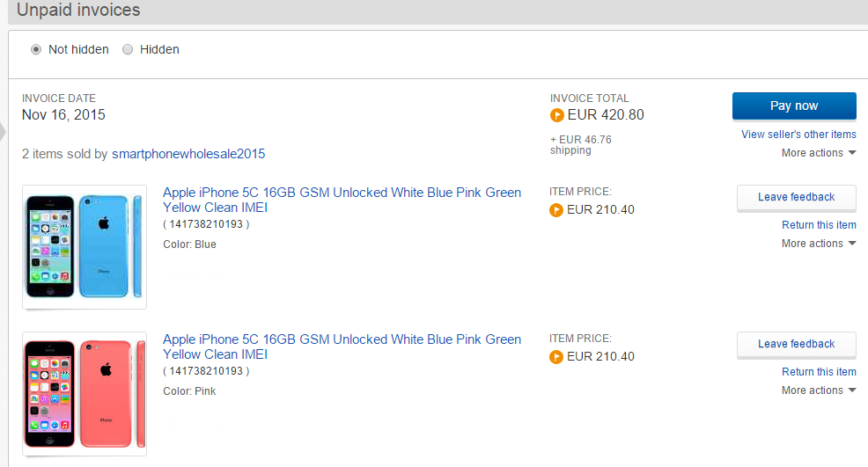Image resolution: width=868 pixels, height=467 pixels.
Task: Open More actions dropdown for the pink iPhone
Action: click(819, 390)
